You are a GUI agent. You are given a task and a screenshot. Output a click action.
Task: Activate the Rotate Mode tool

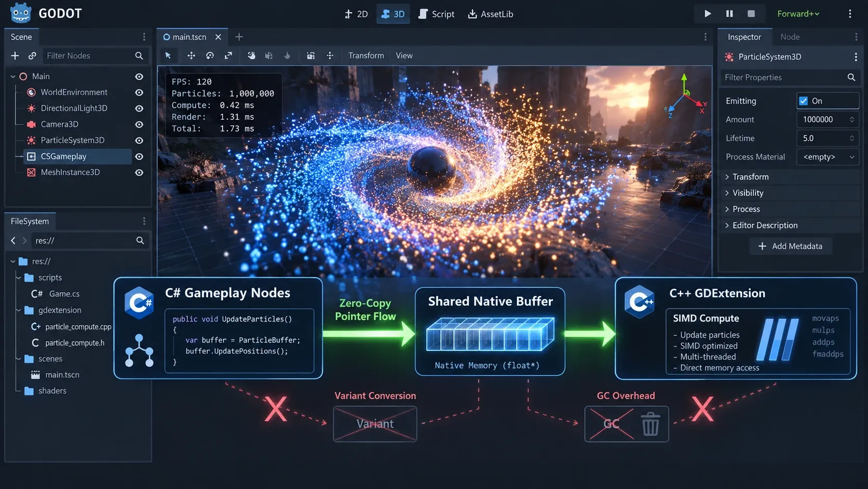click(x=210, y=56)
